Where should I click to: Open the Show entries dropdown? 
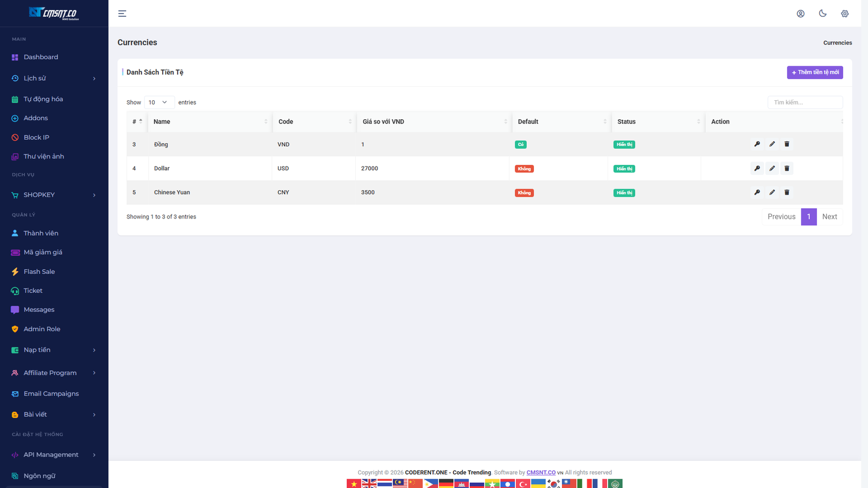(159, 102)
